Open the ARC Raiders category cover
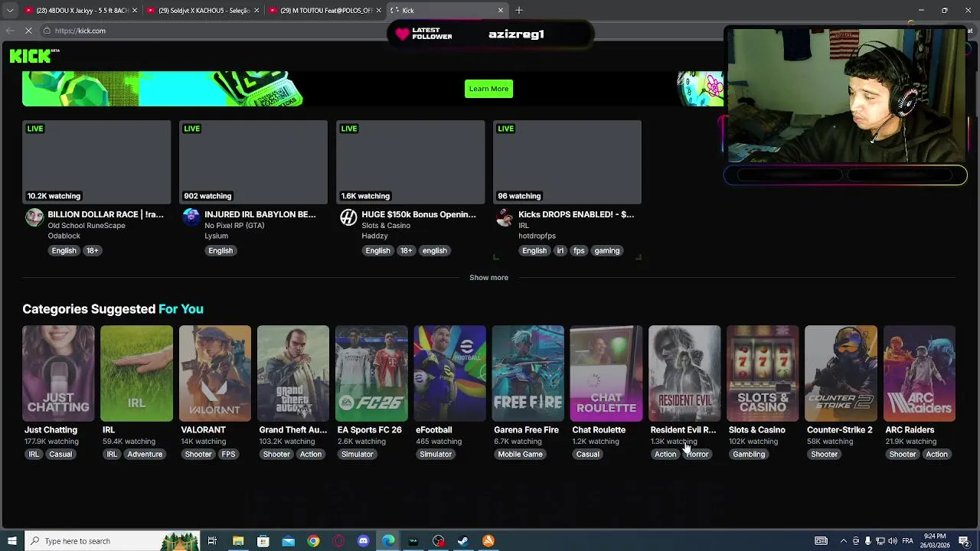This screenshot has width=980, height=551. click(x=920, y=373)
